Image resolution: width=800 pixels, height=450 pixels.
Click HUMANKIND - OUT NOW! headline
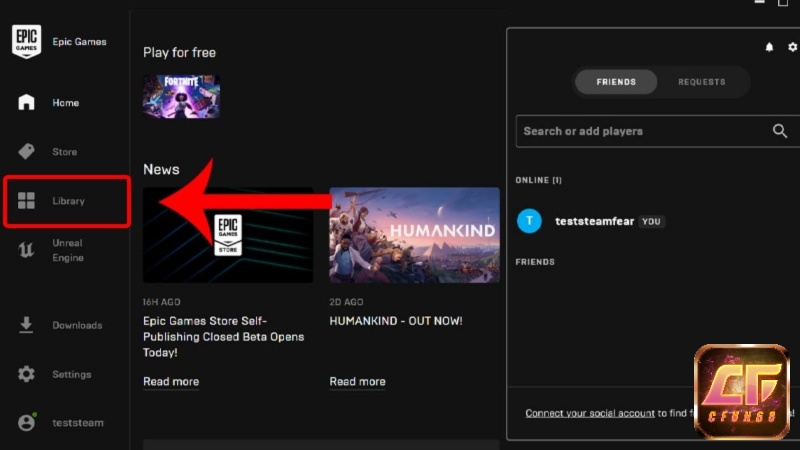pyautogui.click(x=396, y=321)
